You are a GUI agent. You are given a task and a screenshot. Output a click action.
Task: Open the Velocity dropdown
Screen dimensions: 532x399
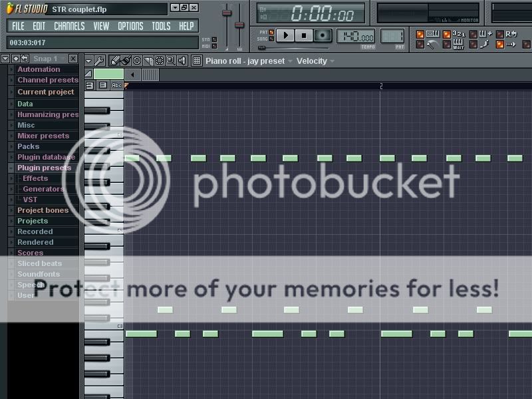(315, 61)
